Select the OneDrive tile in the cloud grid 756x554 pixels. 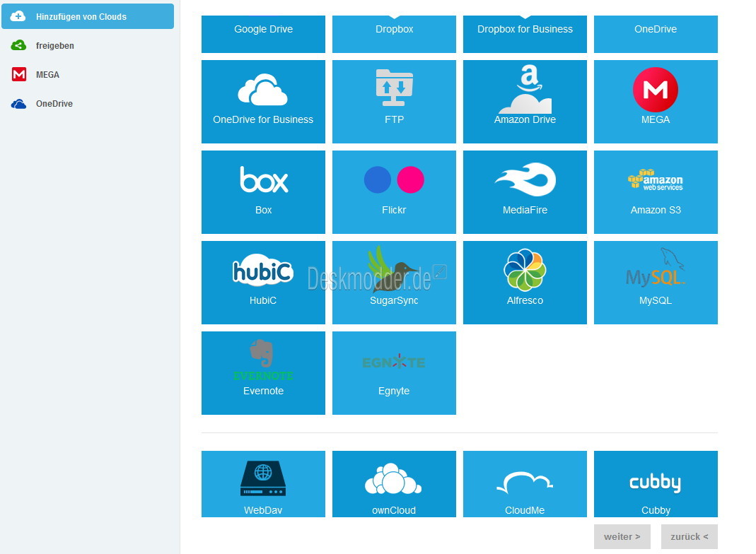pyautogui.click(x=656, y=34)
